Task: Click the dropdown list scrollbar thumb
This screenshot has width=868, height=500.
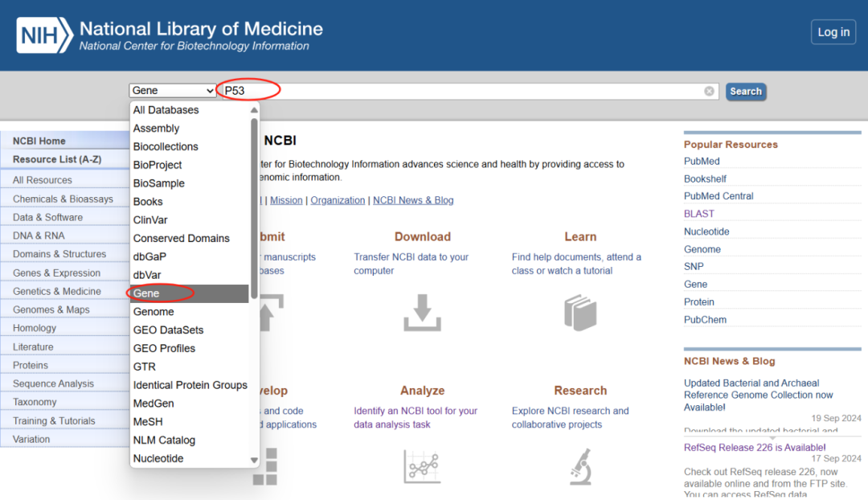Action: click(254, 209)
